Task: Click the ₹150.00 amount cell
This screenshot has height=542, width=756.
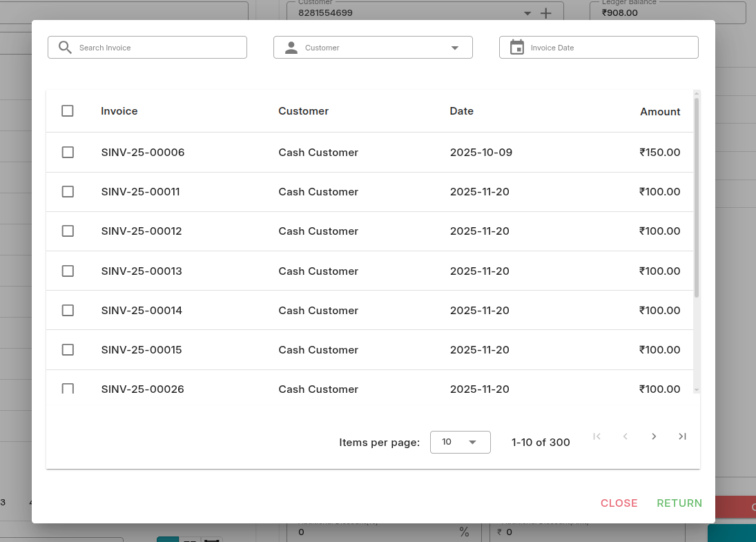Action: (659, 153)
